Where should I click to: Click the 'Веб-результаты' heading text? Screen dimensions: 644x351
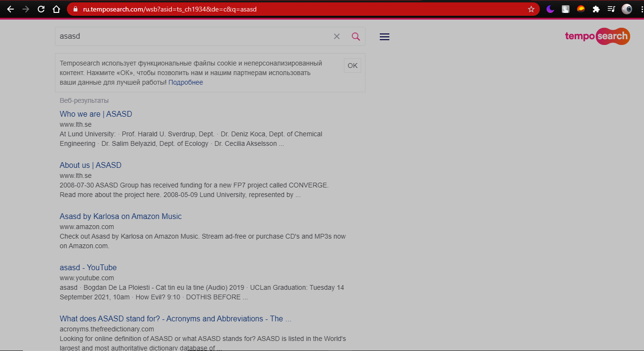(x=84, y=100)
